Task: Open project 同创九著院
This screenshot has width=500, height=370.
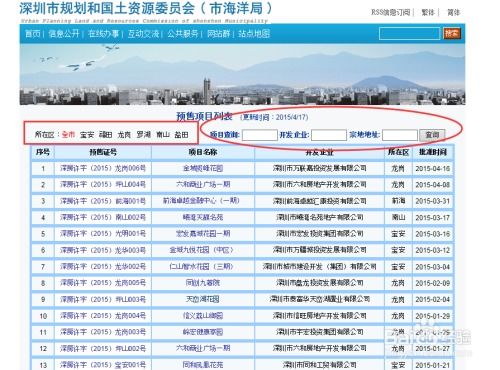Action: click(x=203, y=283)
